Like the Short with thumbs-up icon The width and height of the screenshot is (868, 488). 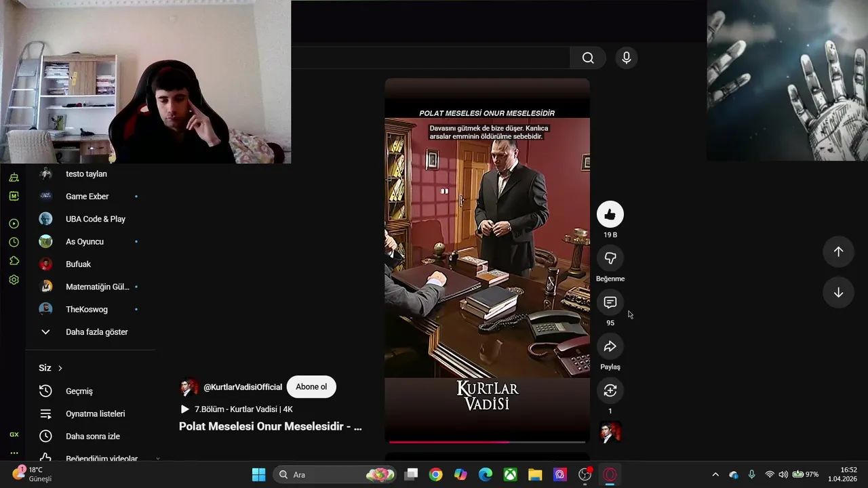(610, 215)
